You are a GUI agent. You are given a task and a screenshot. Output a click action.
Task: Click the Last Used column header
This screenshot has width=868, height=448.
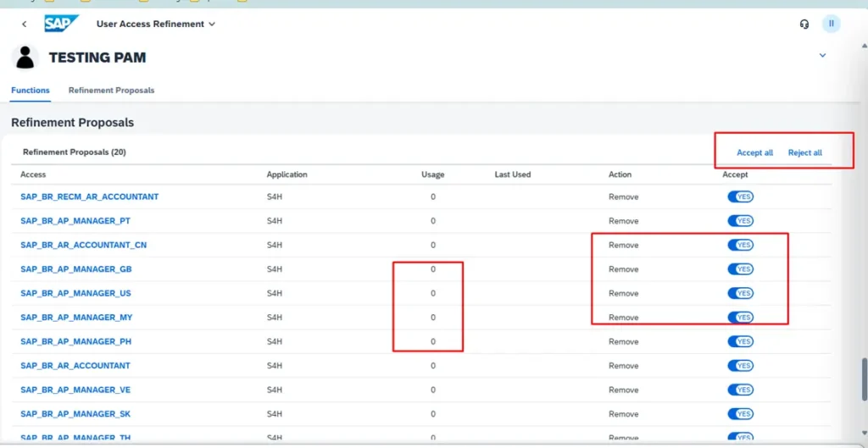tap(512, 175)
